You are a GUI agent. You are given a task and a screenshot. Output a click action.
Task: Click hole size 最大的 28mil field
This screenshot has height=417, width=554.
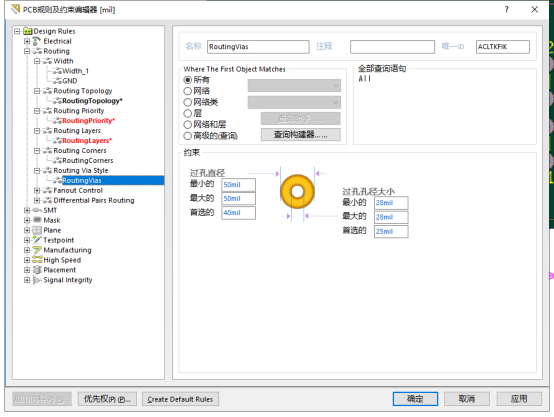pos(391,217)
